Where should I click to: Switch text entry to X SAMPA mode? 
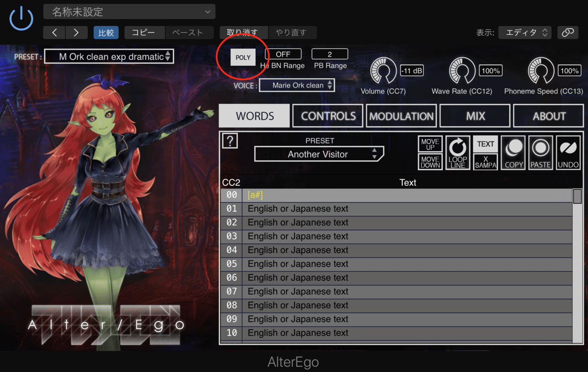pyautogui.click(x=485, y=161)
